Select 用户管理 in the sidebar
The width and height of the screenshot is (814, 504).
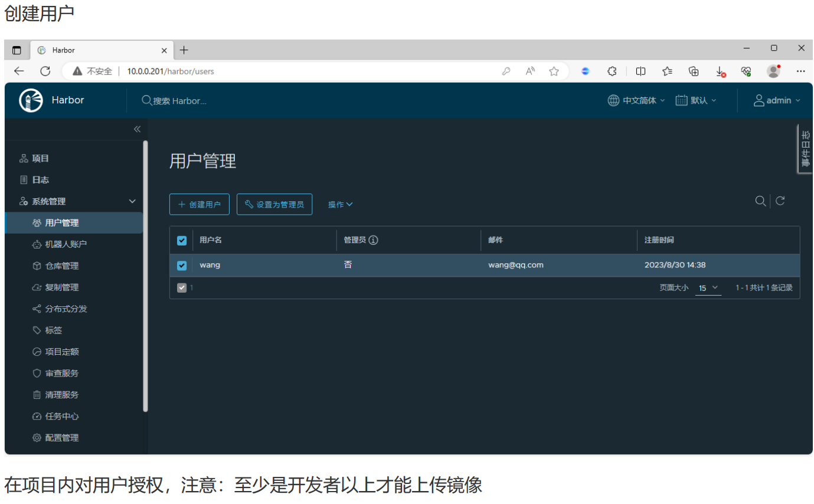click(74, 223)
